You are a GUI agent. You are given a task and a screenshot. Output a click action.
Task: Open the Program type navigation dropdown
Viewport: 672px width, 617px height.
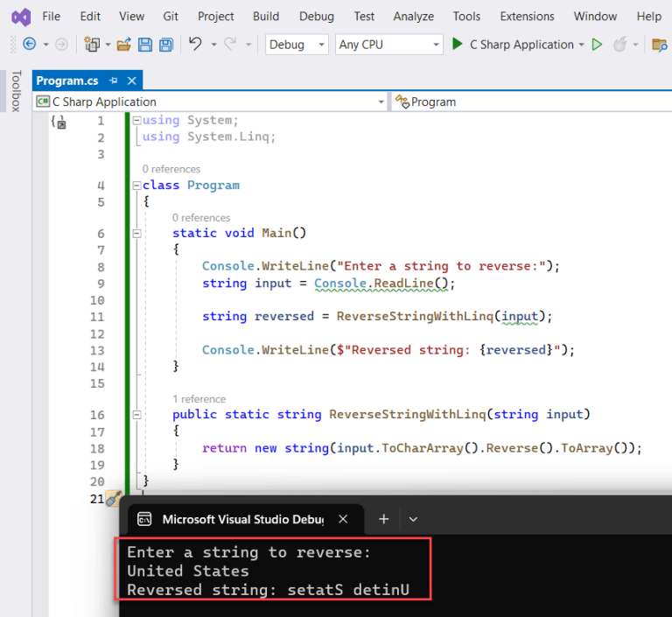[531, 102]
